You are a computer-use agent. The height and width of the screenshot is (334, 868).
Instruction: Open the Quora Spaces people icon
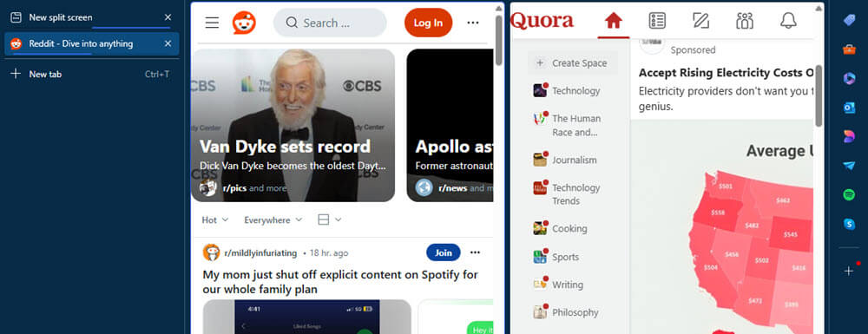(745, 21)
